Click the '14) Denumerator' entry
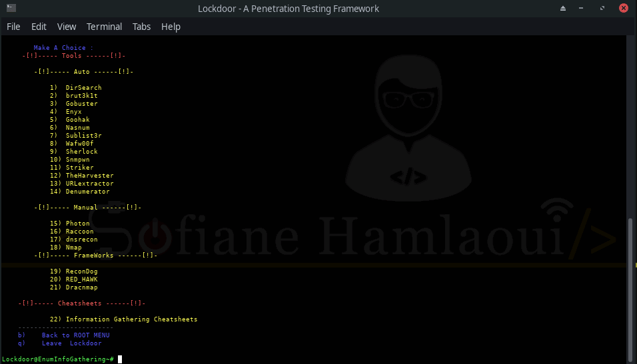Image resolution: width=637 pixels, height=364 pixels. pyautogui.click(x=80, y=192)
